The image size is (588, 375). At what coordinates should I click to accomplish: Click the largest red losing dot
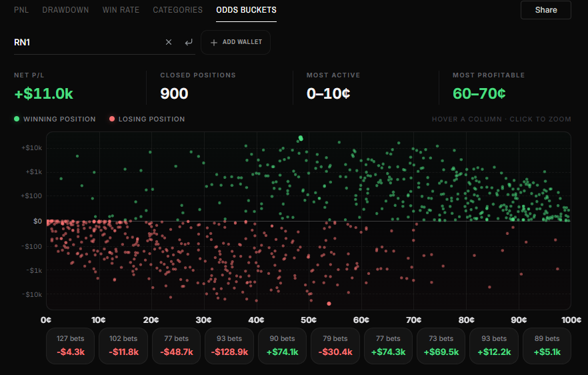[329, 304]
